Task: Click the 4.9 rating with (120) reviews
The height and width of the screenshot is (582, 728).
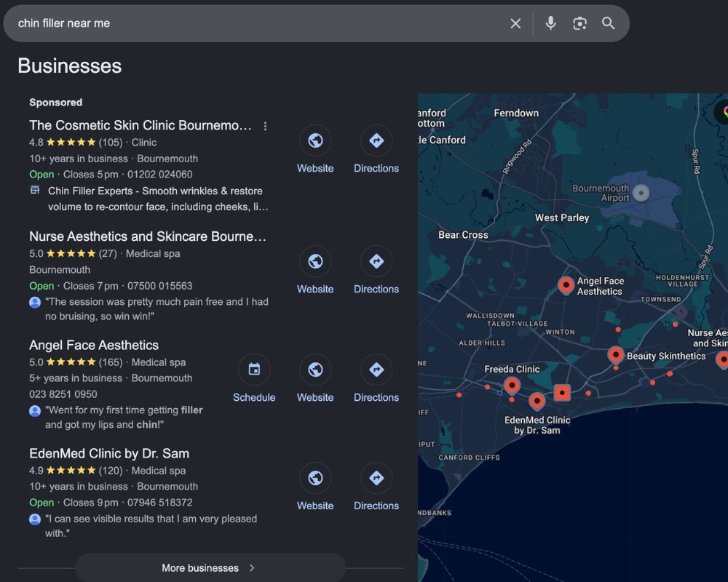Action: click(76, 471)
